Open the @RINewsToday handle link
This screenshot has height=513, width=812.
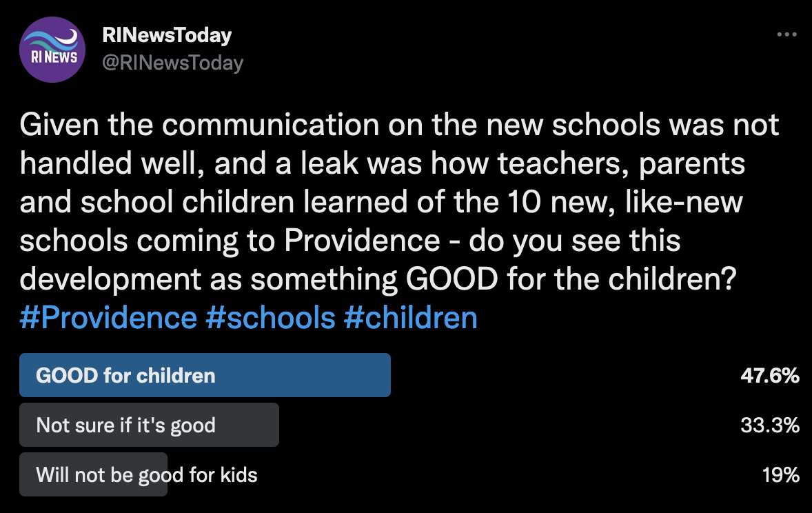click(172, 63)
